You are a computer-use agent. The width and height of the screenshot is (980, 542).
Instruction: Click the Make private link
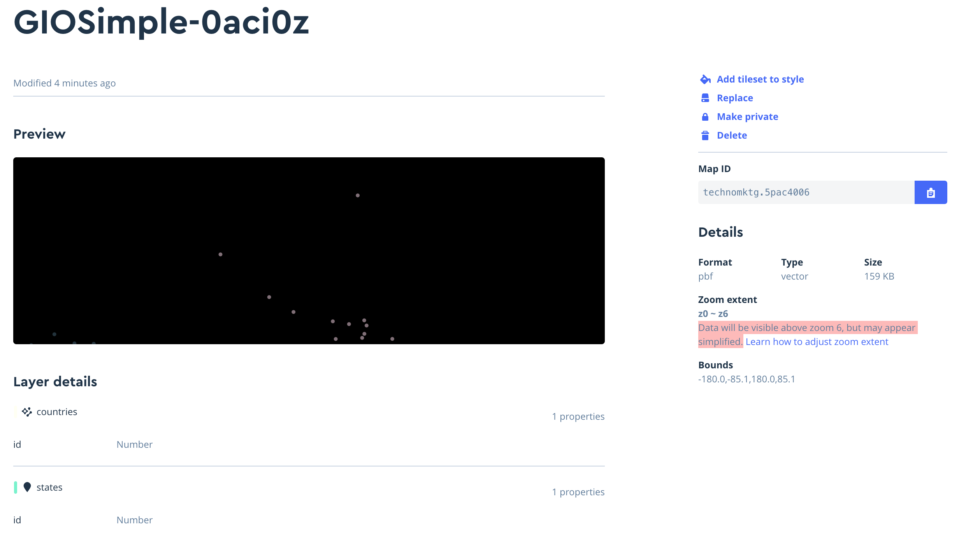pos(747,116)
